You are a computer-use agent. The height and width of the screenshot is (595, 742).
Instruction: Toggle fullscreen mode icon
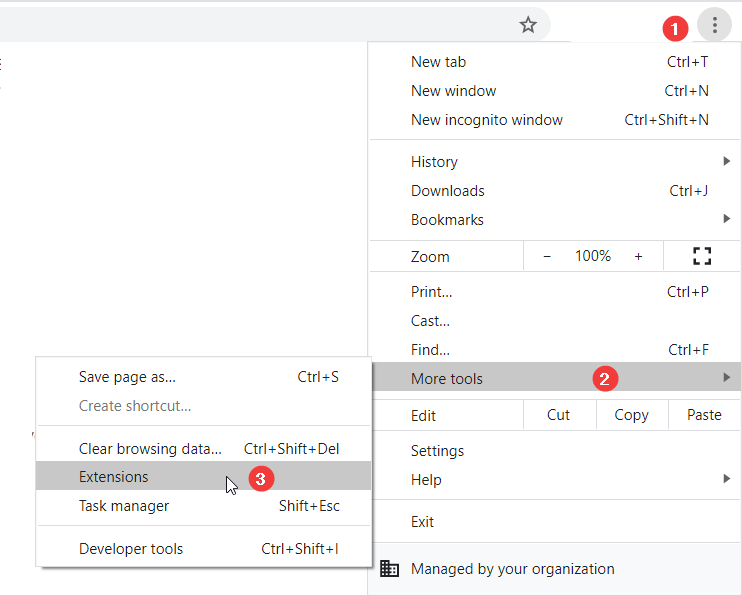(x=702, y=256)
